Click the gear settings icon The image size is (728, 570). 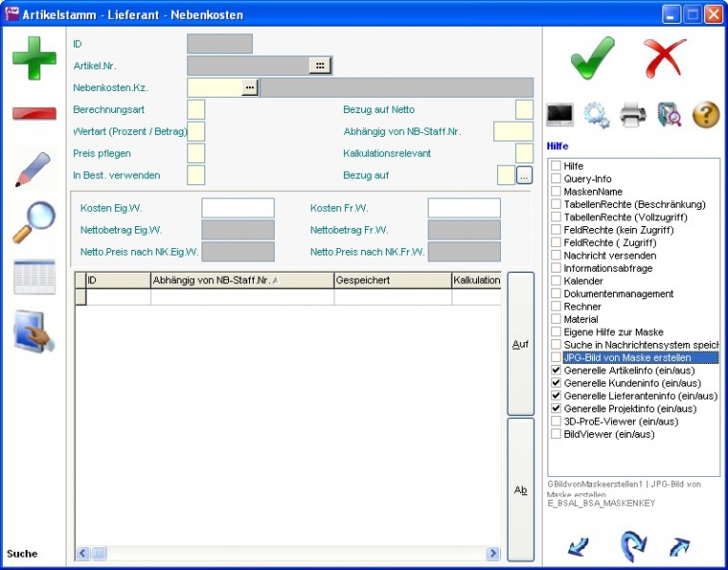click(597, 116)
